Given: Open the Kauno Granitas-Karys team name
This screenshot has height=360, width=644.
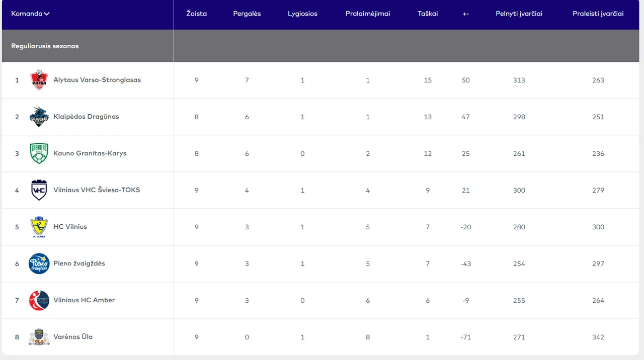Looking at the screenshot, I should [x=90, y=153].
